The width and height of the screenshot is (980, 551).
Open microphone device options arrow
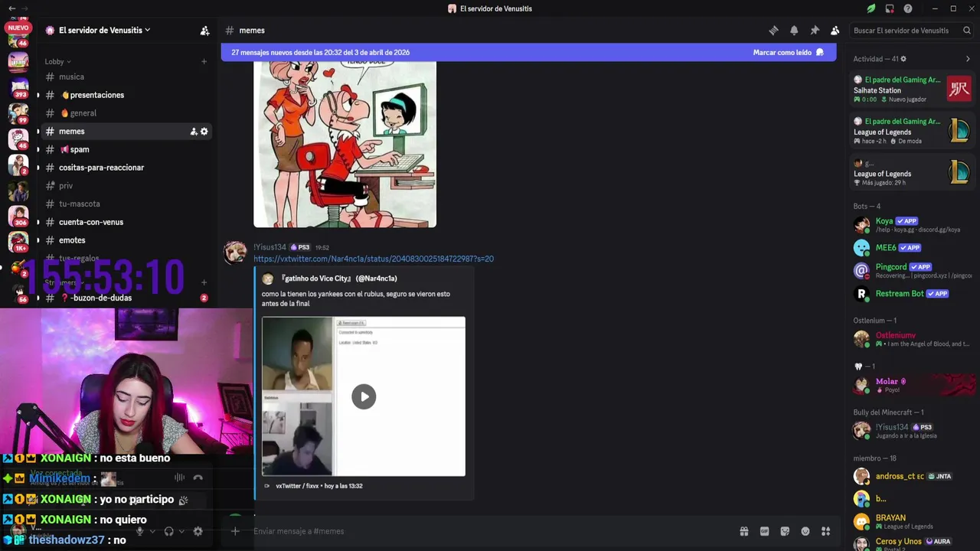coord(152,531)
